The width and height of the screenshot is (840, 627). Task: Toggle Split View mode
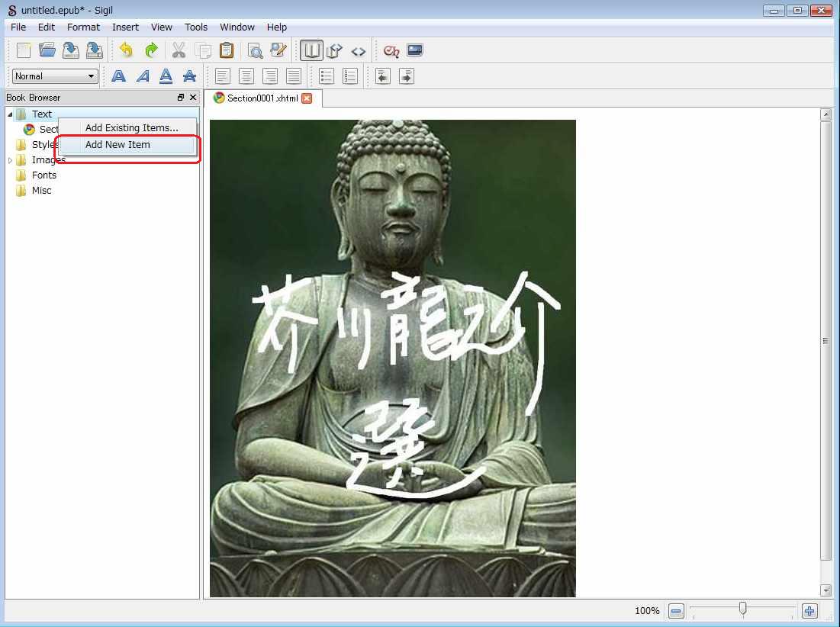pyautogui.click(x=334, y=50)
